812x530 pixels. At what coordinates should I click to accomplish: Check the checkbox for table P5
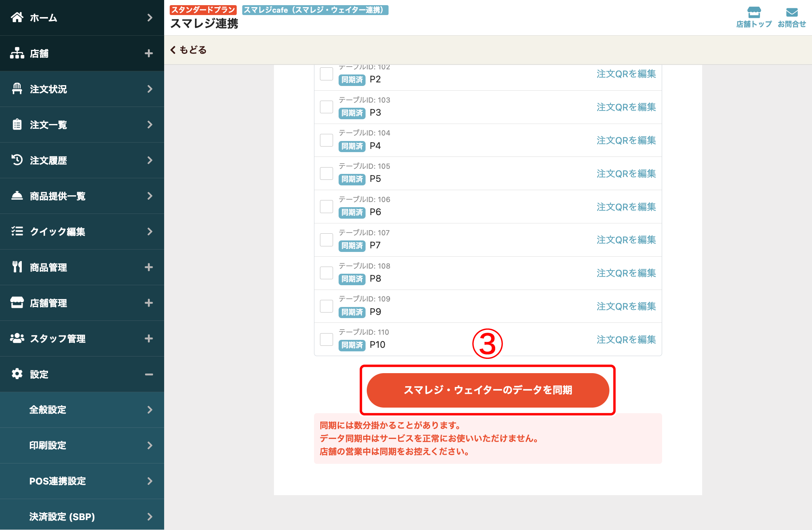tap(326, 173)
